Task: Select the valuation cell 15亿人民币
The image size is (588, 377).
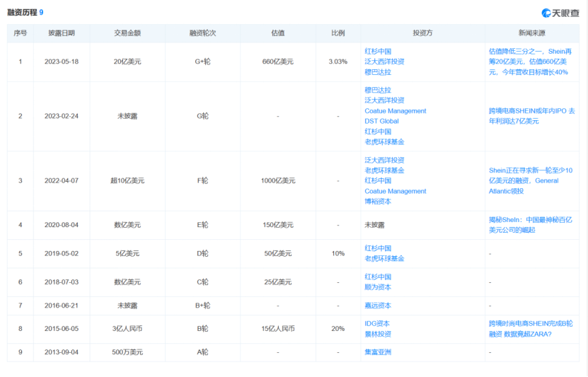Action: pyautogui.click(x=278, y=329)
